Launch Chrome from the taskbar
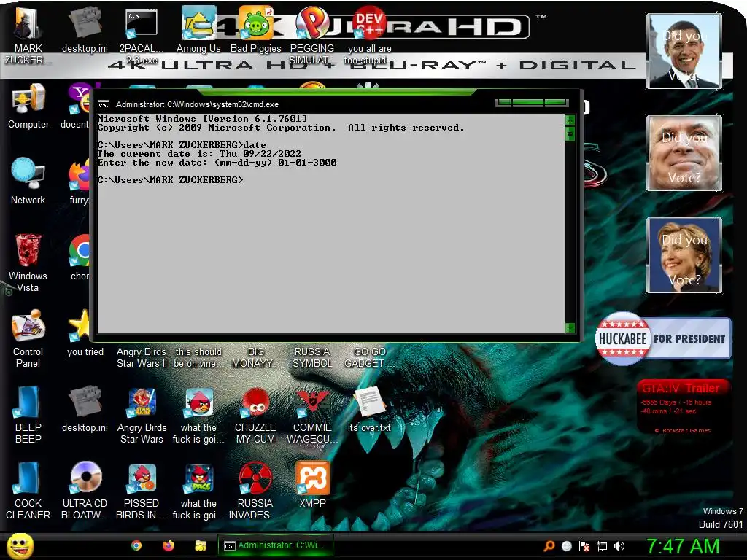Viewport: 747px width, 560px height. coord(136,545)
